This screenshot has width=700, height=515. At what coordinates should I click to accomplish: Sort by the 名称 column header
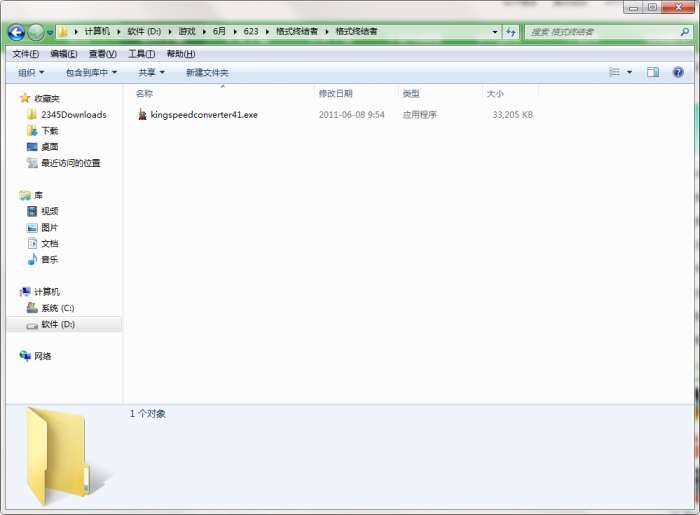(144, 94)
